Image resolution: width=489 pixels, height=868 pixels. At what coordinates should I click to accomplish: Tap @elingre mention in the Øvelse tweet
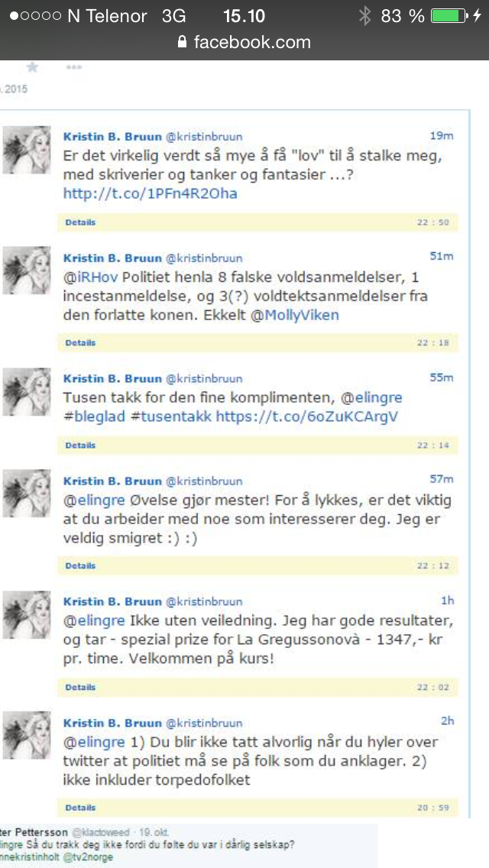coord(95,501)
